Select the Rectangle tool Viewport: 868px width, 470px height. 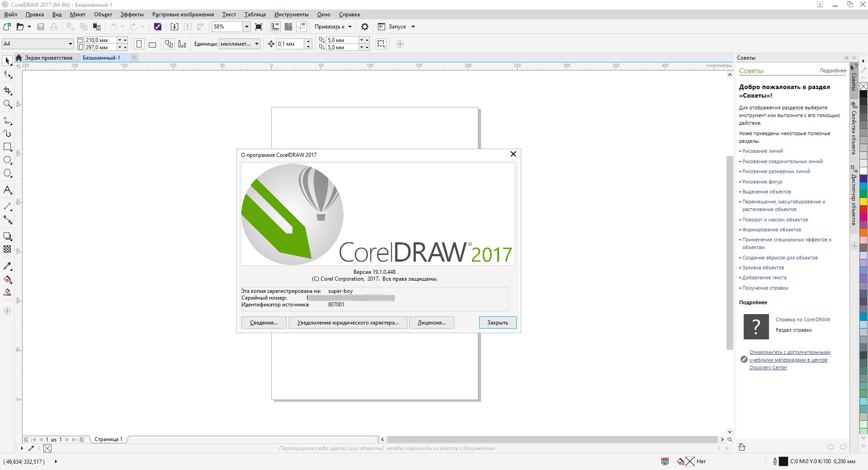[x=7, y=147]
